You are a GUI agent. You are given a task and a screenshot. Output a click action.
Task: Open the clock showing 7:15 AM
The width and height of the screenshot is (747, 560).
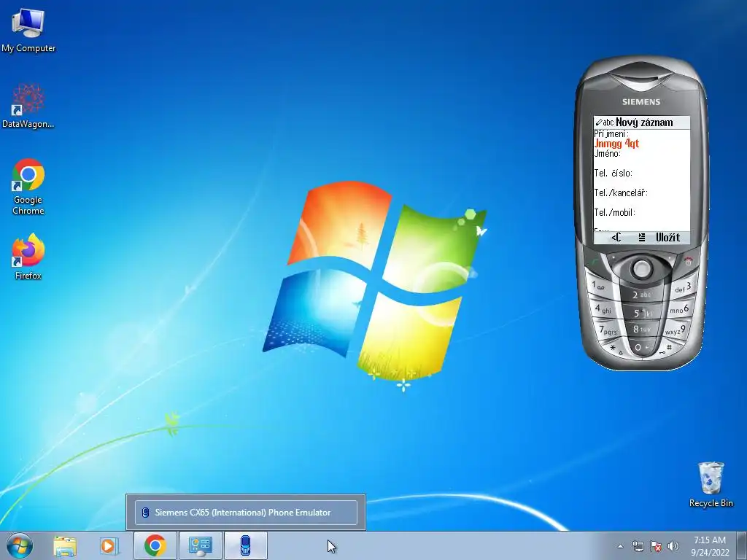click(x=710, y=545)
